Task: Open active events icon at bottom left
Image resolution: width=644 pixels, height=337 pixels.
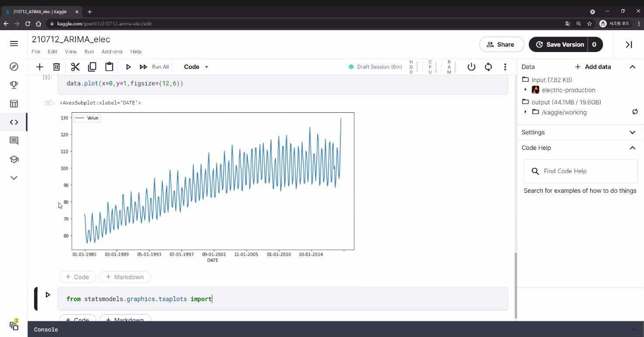Action: 14,326
